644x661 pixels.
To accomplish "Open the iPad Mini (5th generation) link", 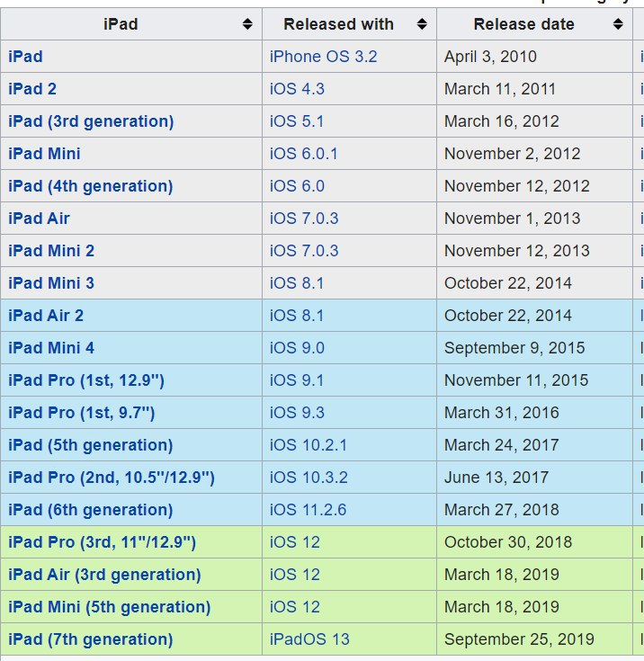I will tap(109, 607).
